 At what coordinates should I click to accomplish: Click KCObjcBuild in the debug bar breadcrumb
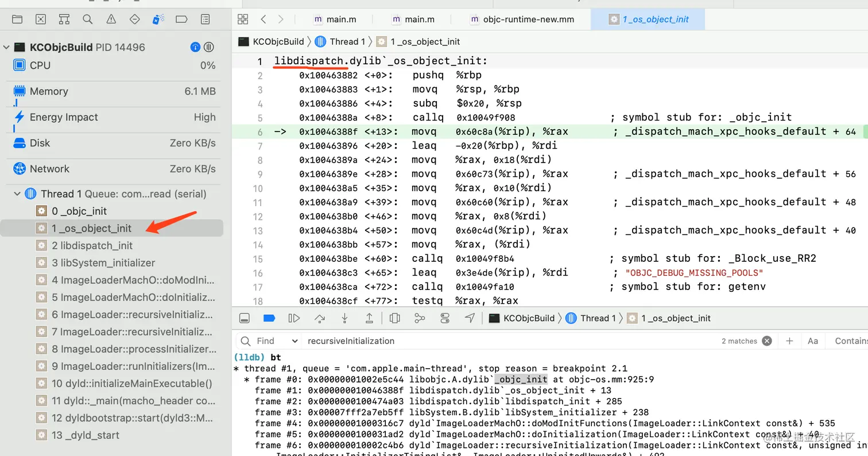522,318
